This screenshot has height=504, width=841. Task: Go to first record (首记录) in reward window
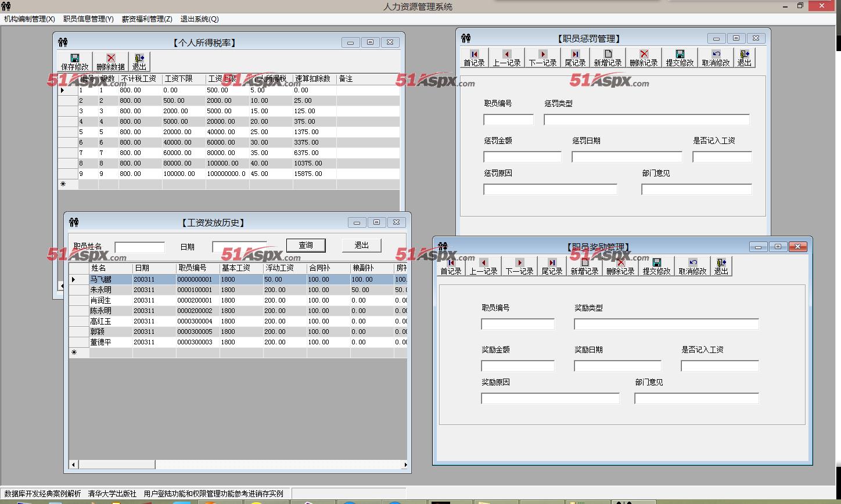click(x=451, y=267)
